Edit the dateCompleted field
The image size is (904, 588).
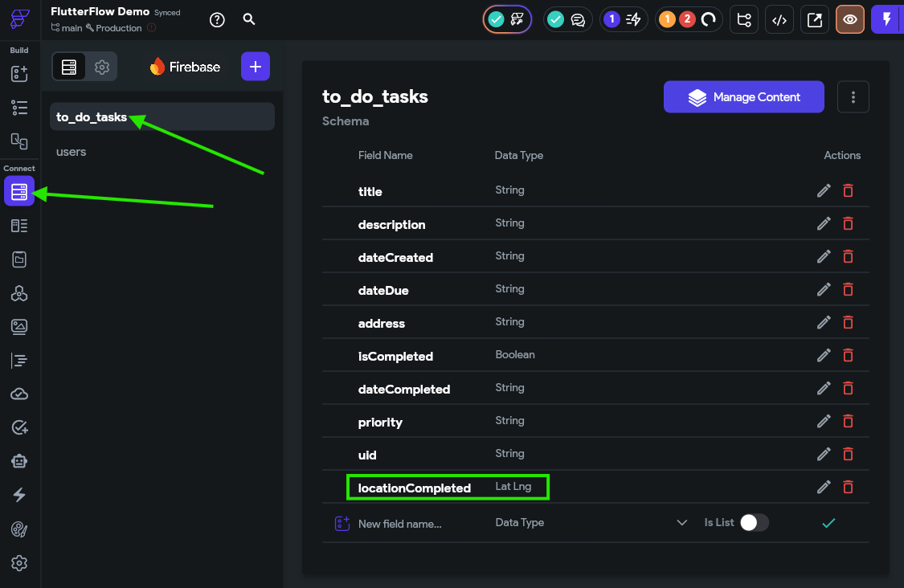(824, 388)
